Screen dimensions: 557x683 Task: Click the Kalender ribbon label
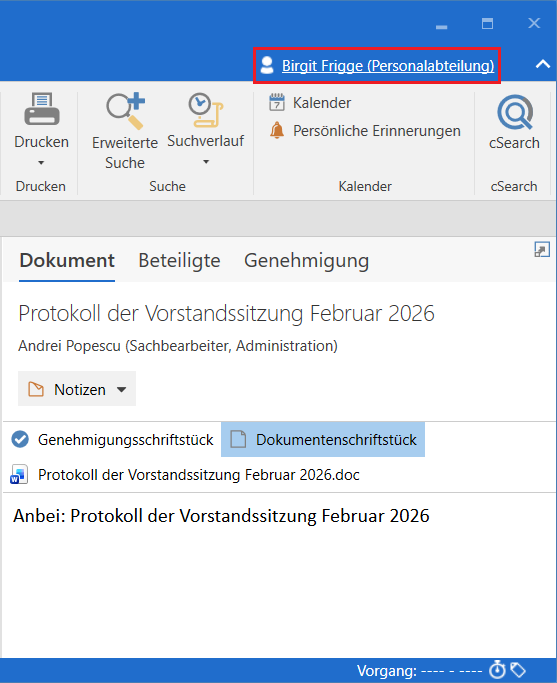pos(322,103)
